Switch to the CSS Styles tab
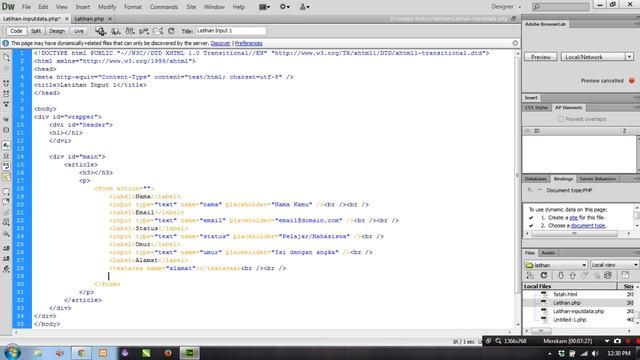 coord(536,108)
